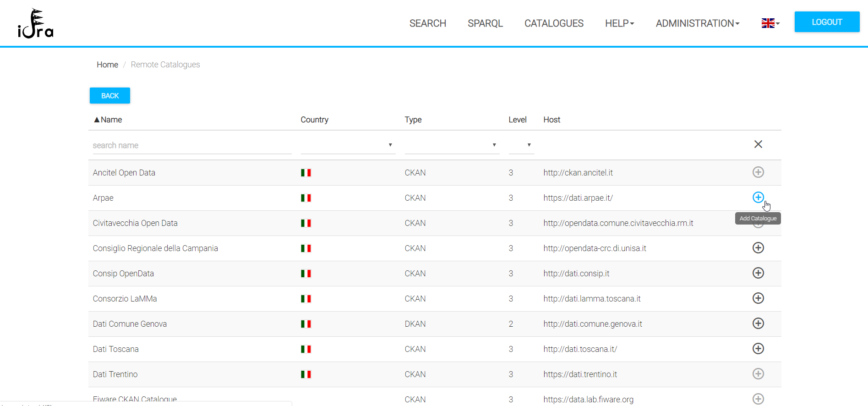Click the level 2 value in the Genova row
The width and height of the screenshot is (868, 406).
[511, 324]
